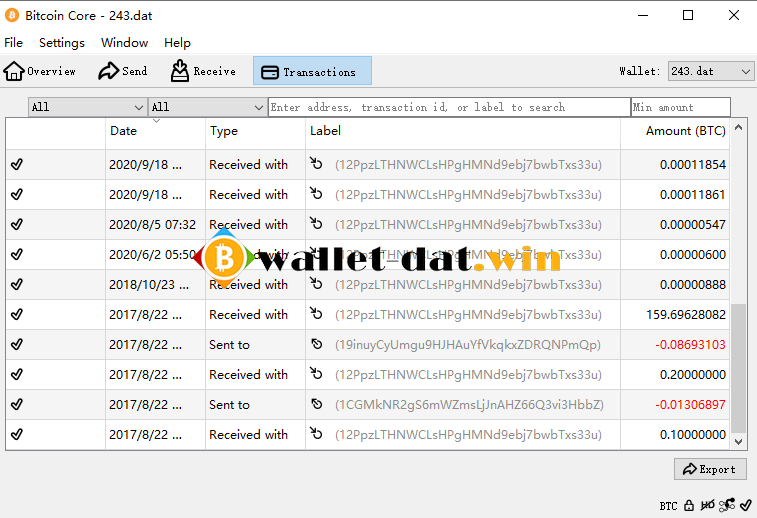Click the HD key generation status icon
This screenshot has width=757, height=518.
pyautogui.click(x=707, y=505)
